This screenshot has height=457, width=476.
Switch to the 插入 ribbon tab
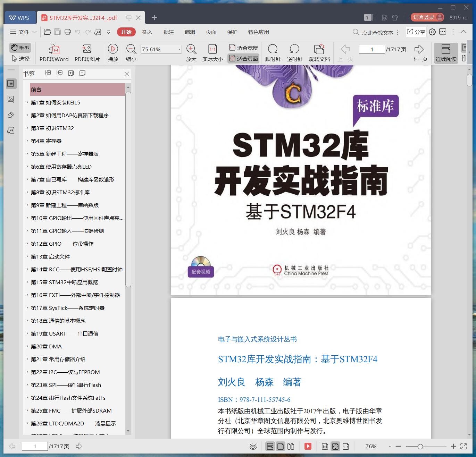[147, 32]
